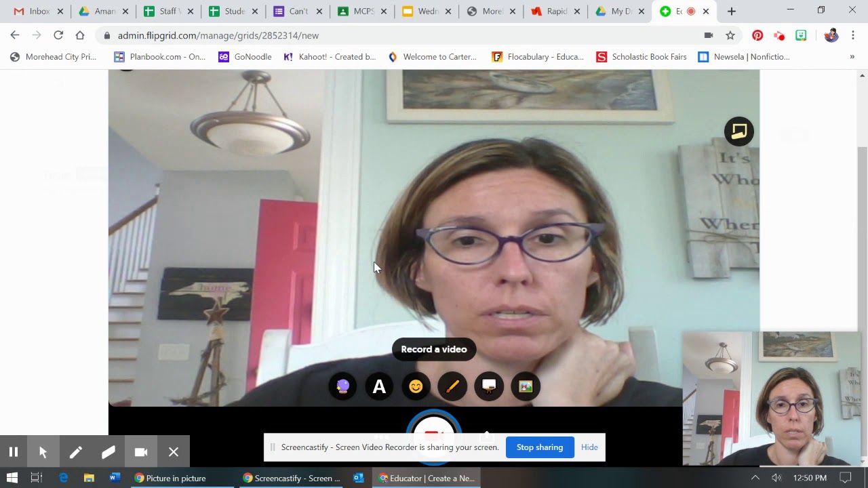Open the emoji sticker tool
The image size is (868, 488).
click(x=416, y=386)
